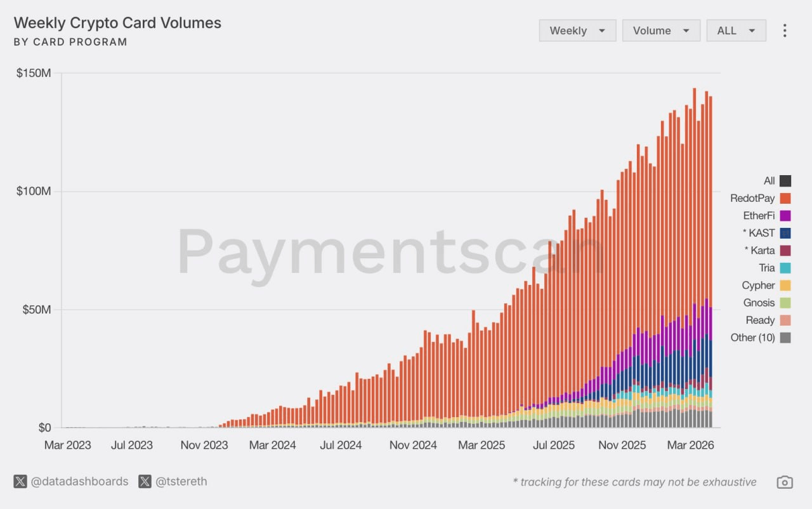Viewport: 812px width, 509px height.
Task: Click the X icon beside @datadashboards
Action: (x=20, y=482)
